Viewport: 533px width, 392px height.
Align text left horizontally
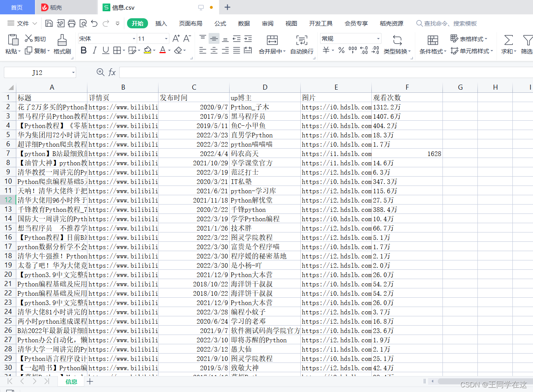(203, 50)
